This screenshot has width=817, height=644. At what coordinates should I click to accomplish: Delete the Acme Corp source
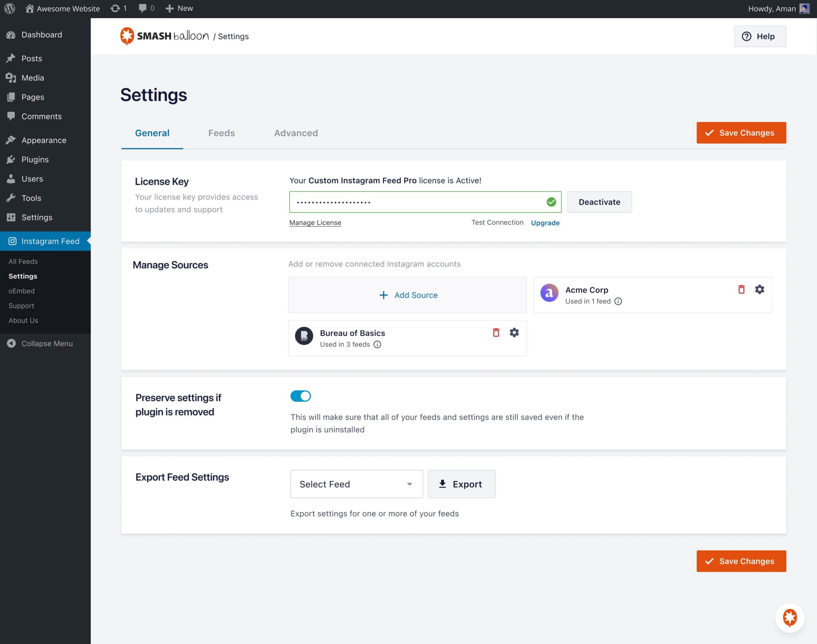[x=741, y=289]
